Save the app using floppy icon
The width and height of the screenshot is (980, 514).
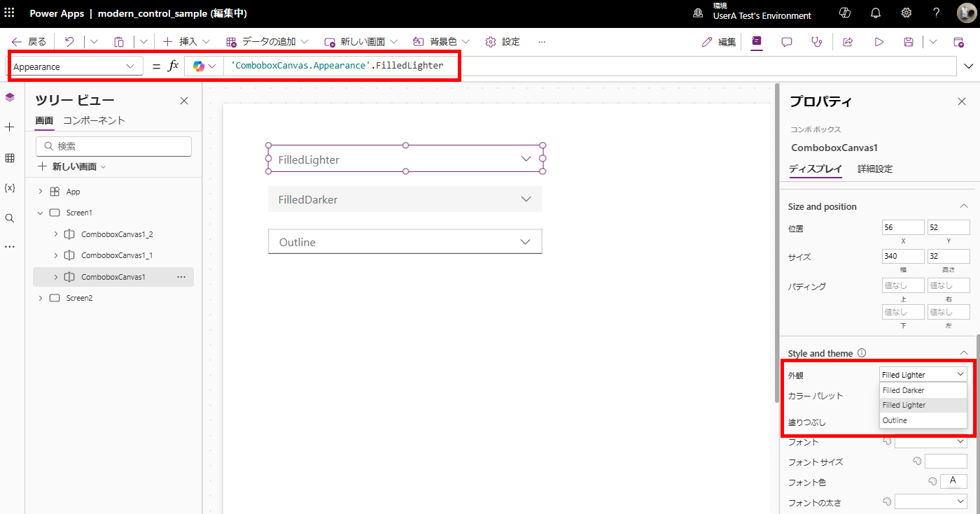(909, 42)
